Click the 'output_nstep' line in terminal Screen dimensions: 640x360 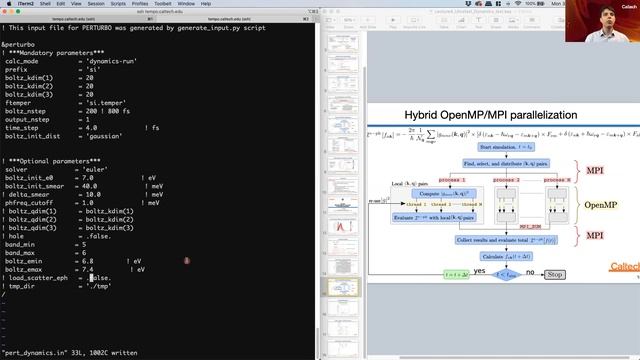47,120
